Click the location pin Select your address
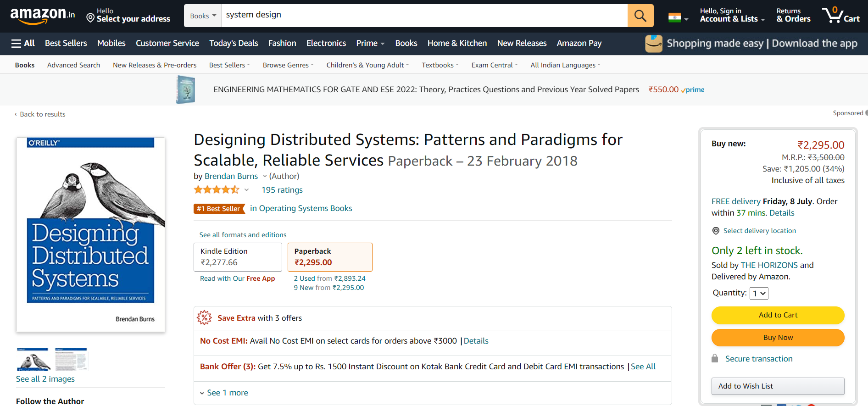 coord(128,16)
